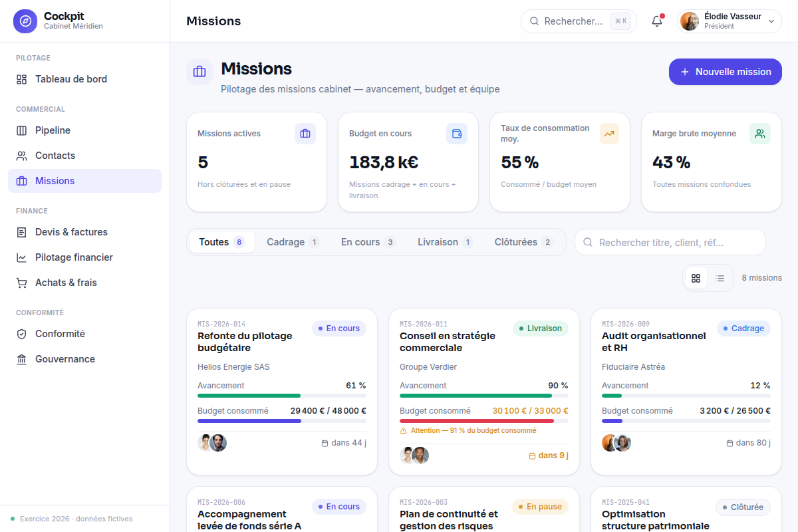Click the 8 missions count label
Image resolution: width=798 pixels, height=532 pixels.
pyautogui.click(x=762, y=278)
